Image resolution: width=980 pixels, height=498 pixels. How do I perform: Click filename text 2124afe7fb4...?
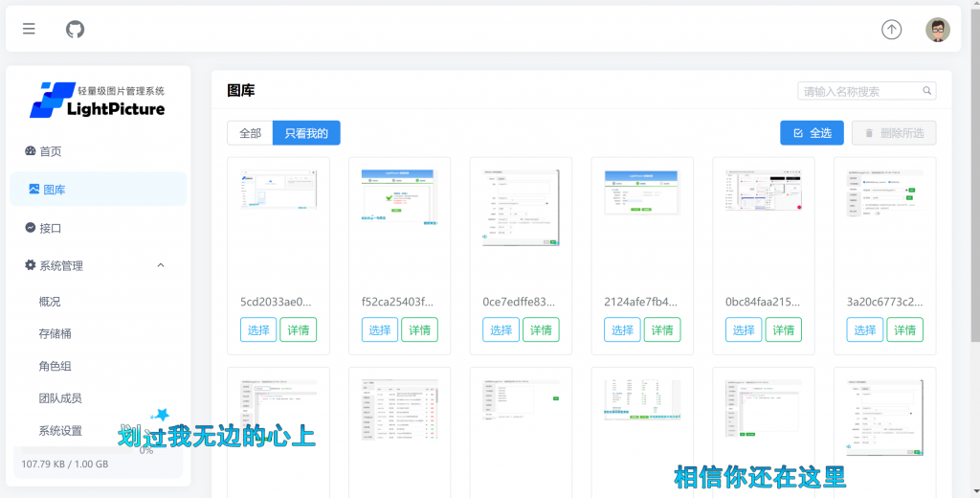640,302
